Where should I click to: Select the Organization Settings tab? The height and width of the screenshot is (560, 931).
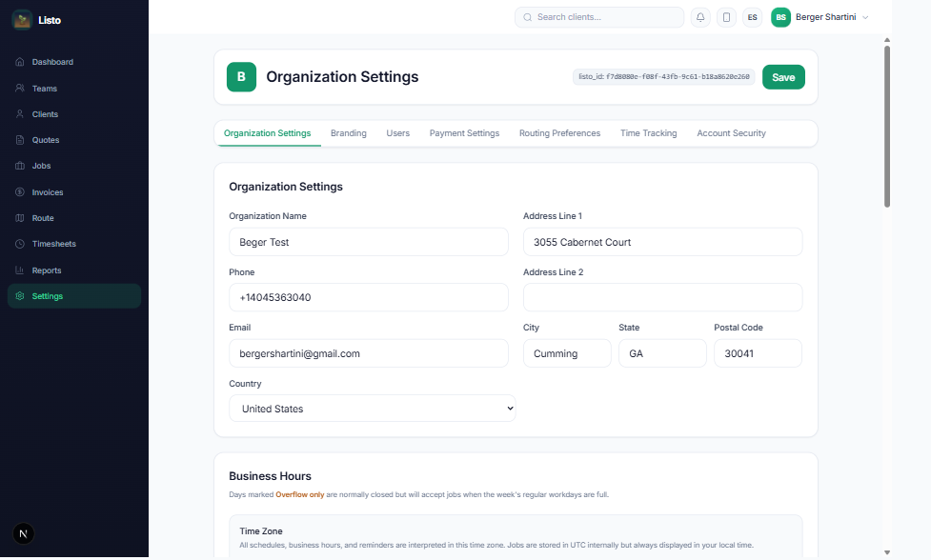tap(267, 133)
